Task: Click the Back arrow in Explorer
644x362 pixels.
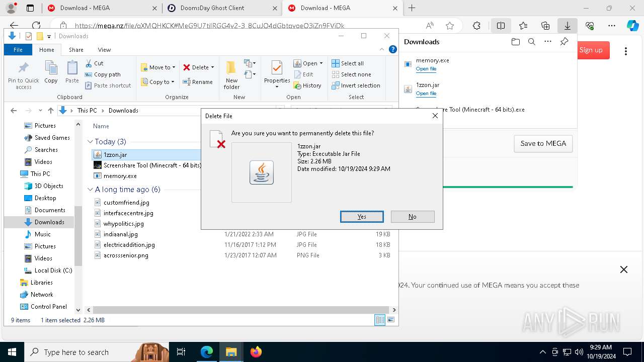Action: pos(14,111)
